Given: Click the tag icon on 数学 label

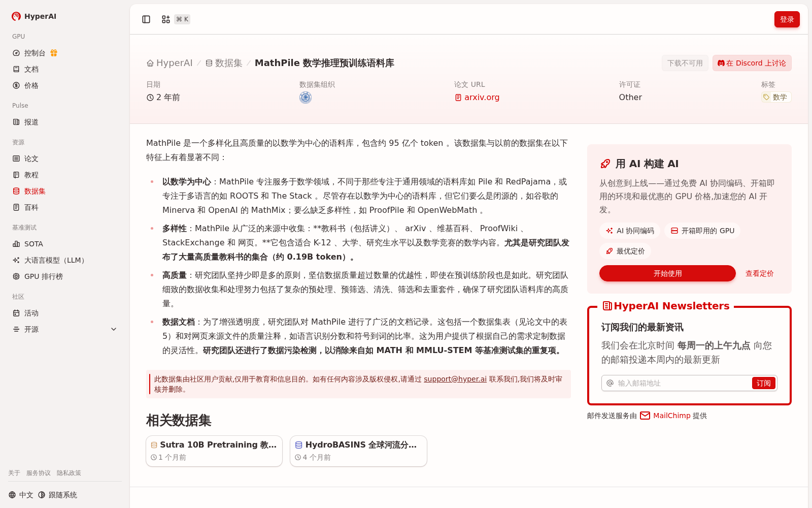Looking at the screenshot, I should point(766,97).
